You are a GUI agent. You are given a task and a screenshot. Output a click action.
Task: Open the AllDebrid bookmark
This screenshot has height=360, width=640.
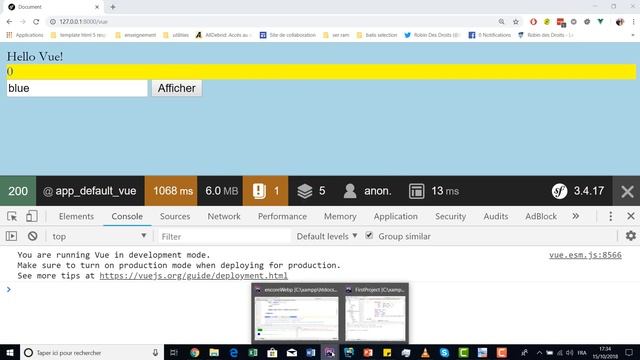(x=223, y=35)
